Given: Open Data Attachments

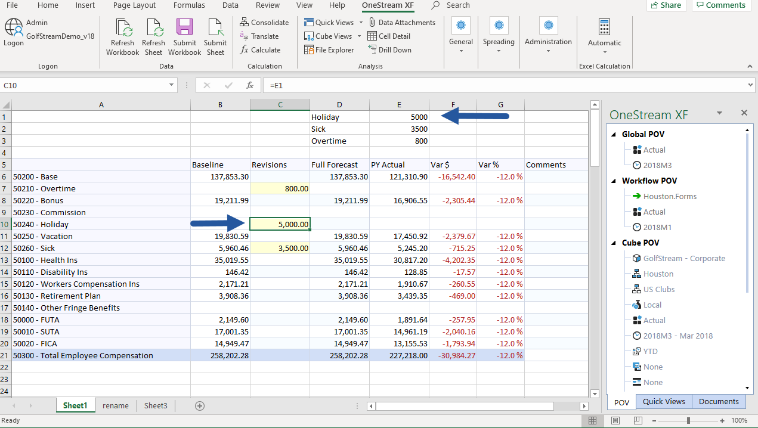Looking at the screenshot, I should click(402, 22).
